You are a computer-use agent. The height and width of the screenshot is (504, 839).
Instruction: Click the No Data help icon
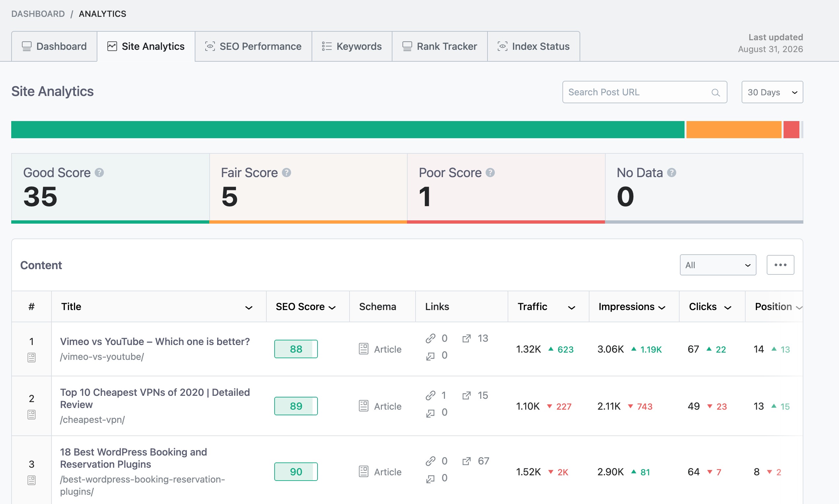coord(671,173)
